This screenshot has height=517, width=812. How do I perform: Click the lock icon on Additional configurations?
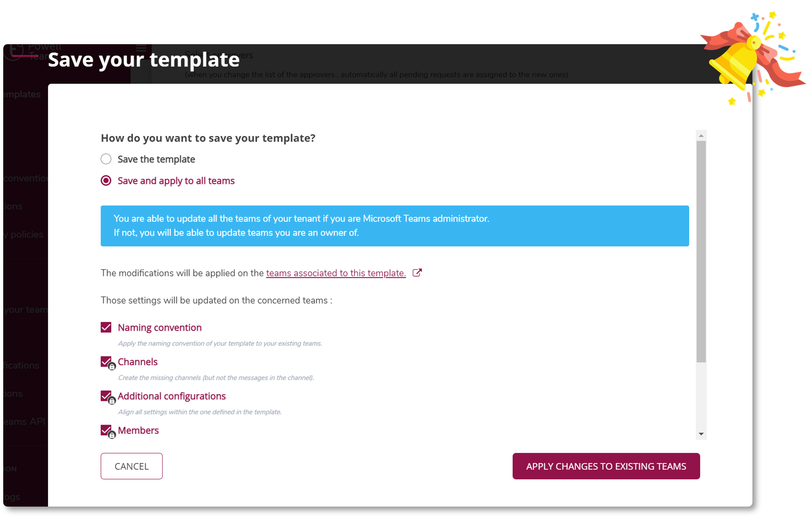click(112, 401)
